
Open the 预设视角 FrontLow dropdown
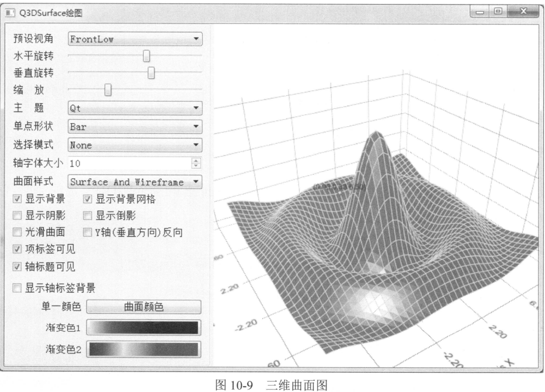tap(135, 39)
